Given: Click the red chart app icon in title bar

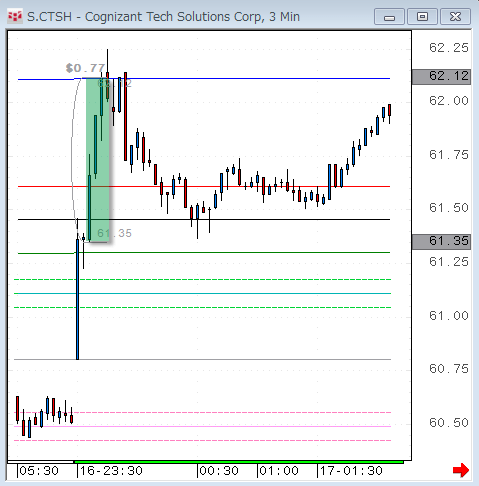Looking at the screenshot, I should (x=15, y=16).
